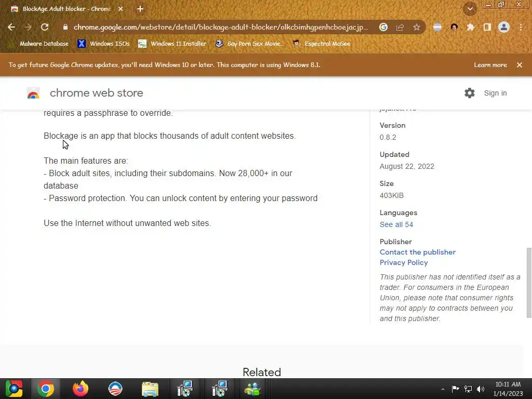Click the Google icon in address bar
Viewport: 532px width, 399px height.
pyautogui.click(x=383, y=27)
